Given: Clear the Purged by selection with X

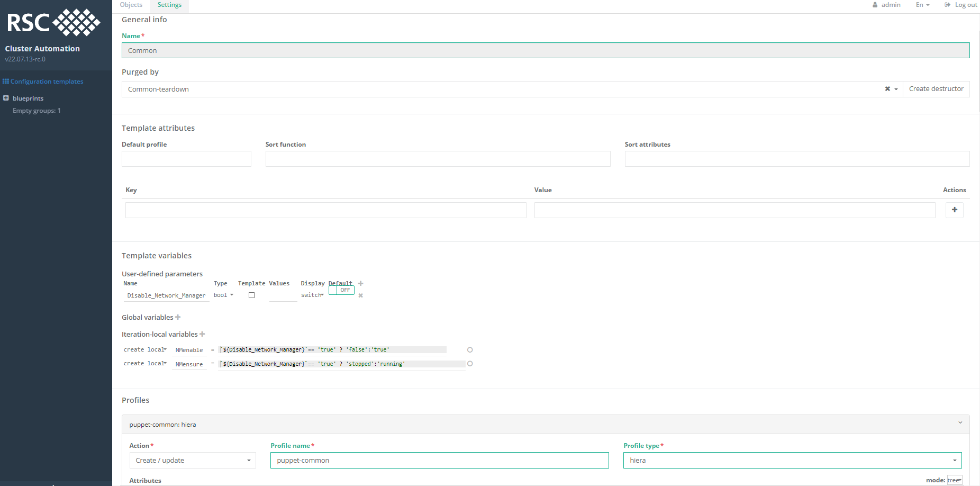Looking at the screenshot, I should point(887,89).
